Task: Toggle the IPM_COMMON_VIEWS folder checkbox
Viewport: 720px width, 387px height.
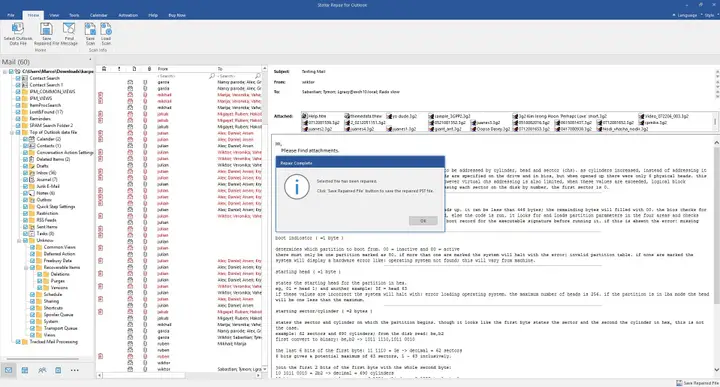Action: (x=18, y=91)
